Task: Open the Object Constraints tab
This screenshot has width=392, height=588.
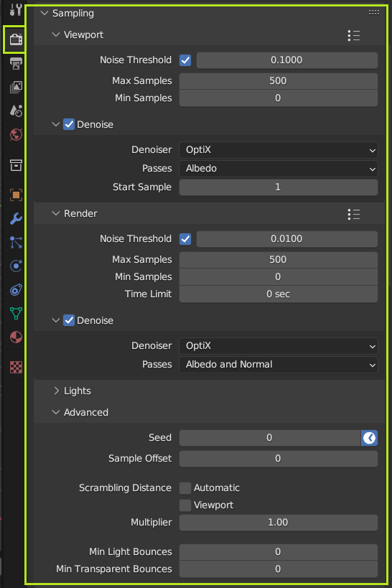Action: tap(16, 289)
